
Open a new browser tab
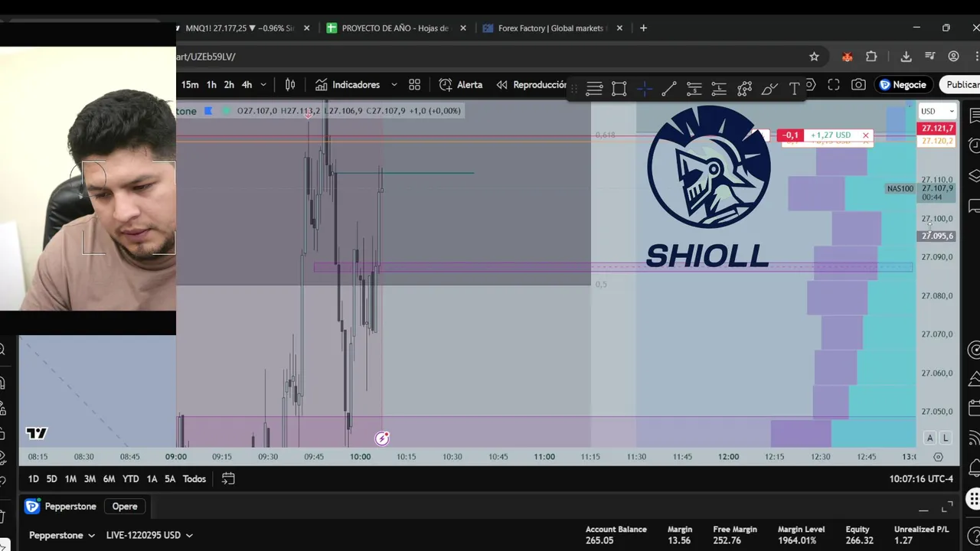[x=643, y=28]
